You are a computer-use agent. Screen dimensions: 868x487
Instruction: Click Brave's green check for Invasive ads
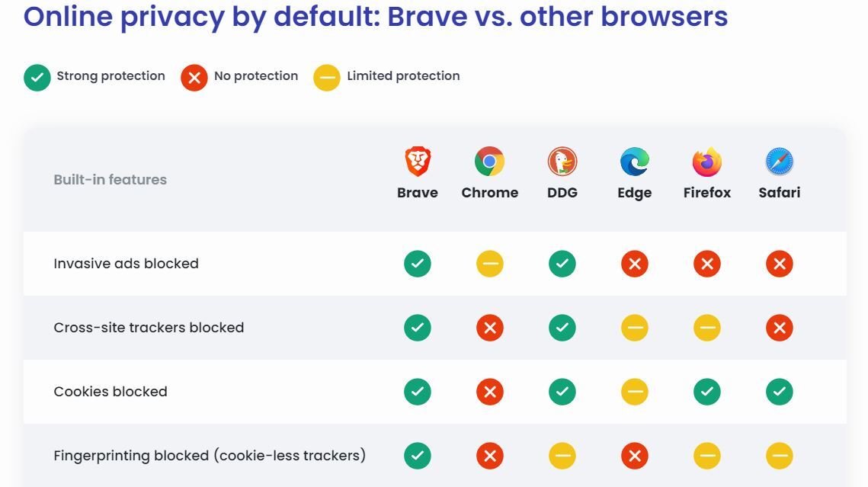[x=418, y=264]
